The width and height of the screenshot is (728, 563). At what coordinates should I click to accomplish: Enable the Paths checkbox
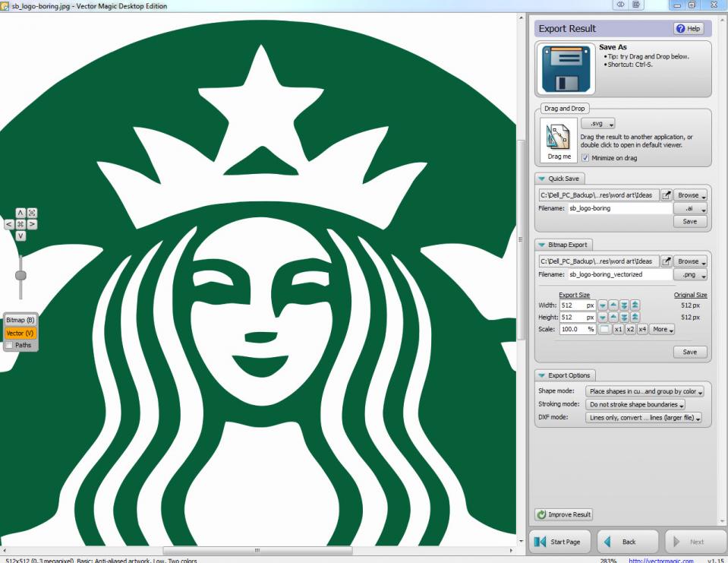click(9, 345)
